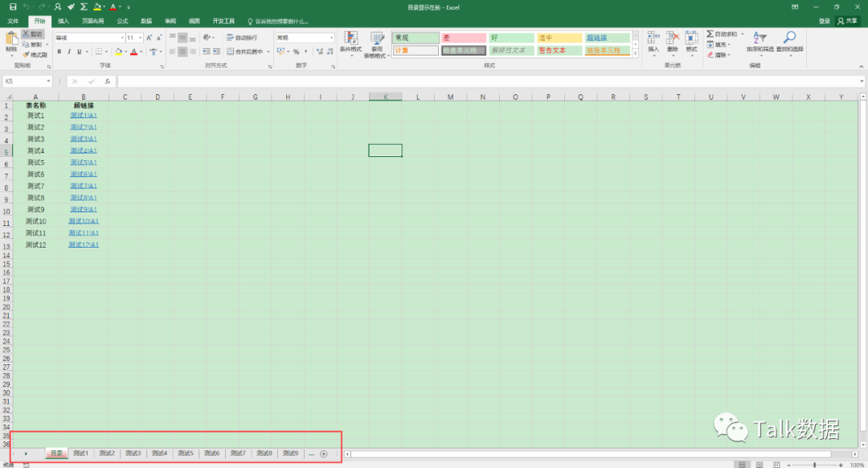Click the Format Painter (格式刷) button

pyautogui.click(x=35, y=55)
